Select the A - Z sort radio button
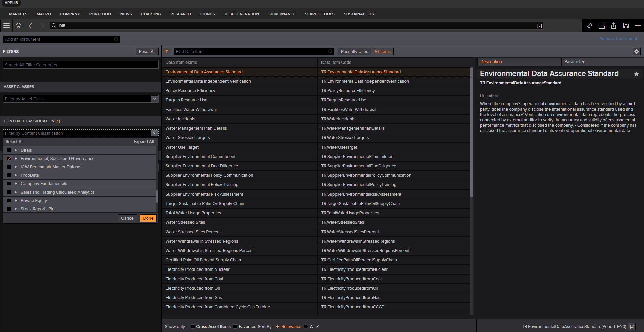Image resolution: width=644 pixels, height=332 pixels. [306, 326]
